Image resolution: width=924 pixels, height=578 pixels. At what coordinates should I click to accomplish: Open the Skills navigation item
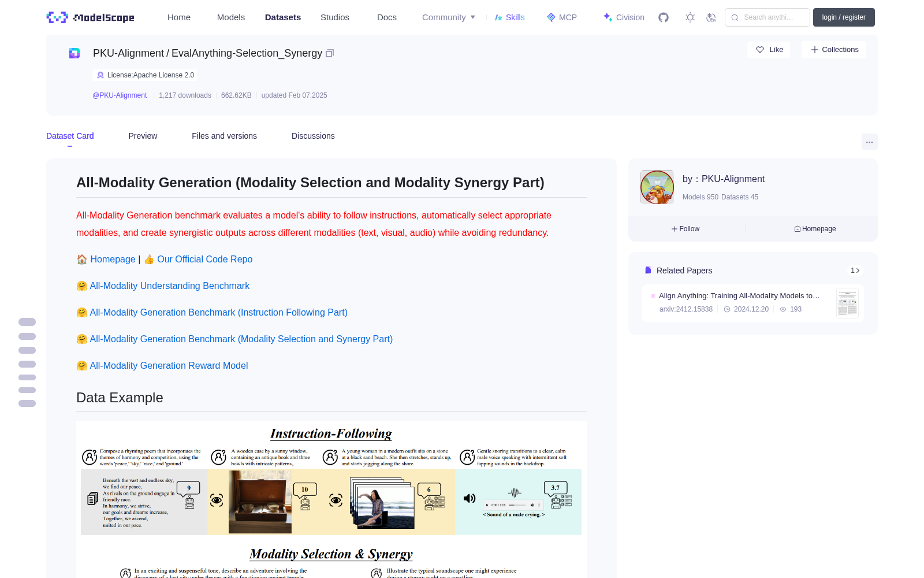[509, 17]
